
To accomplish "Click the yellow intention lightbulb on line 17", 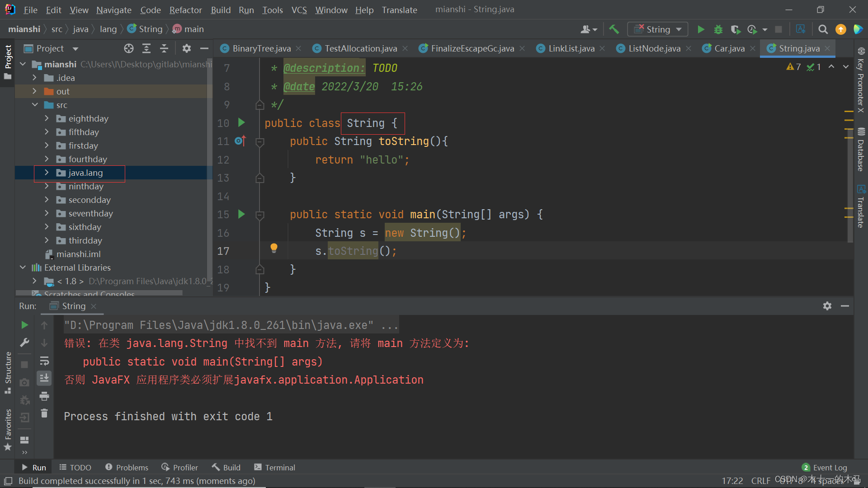I will click(274, 248).
